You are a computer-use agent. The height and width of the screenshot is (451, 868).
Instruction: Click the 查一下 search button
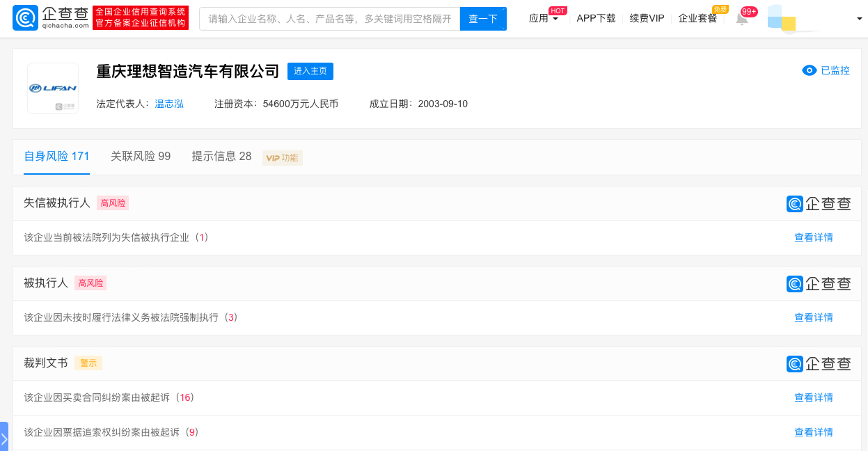(x=483, y=19)
